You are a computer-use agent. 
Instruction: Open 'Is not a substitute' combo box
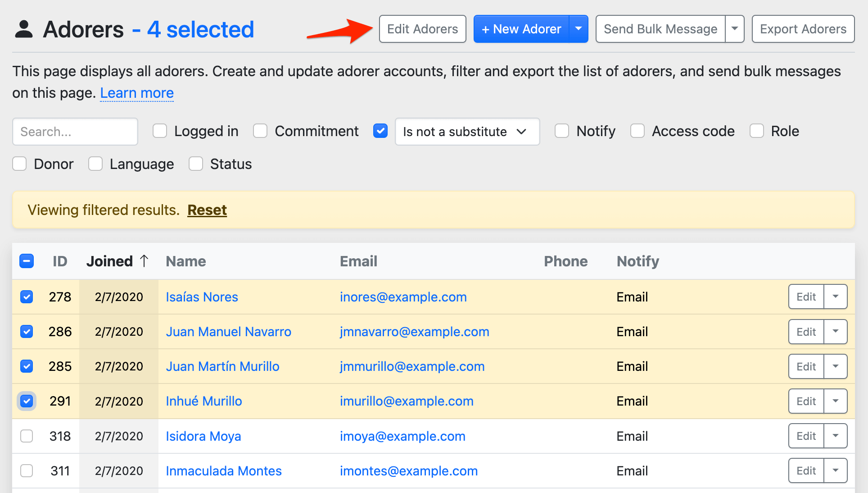[x=467, y=132]
